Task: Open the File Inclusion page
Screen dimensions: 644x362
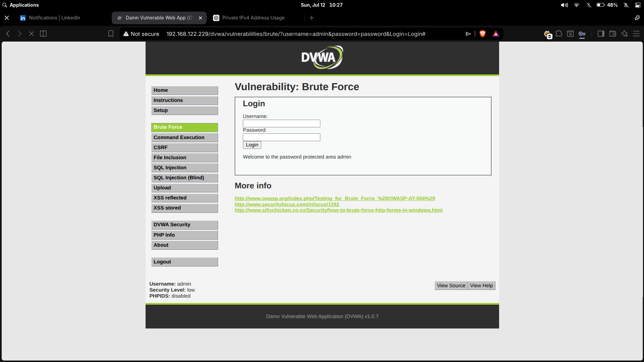Action: (x=184, y=158)
